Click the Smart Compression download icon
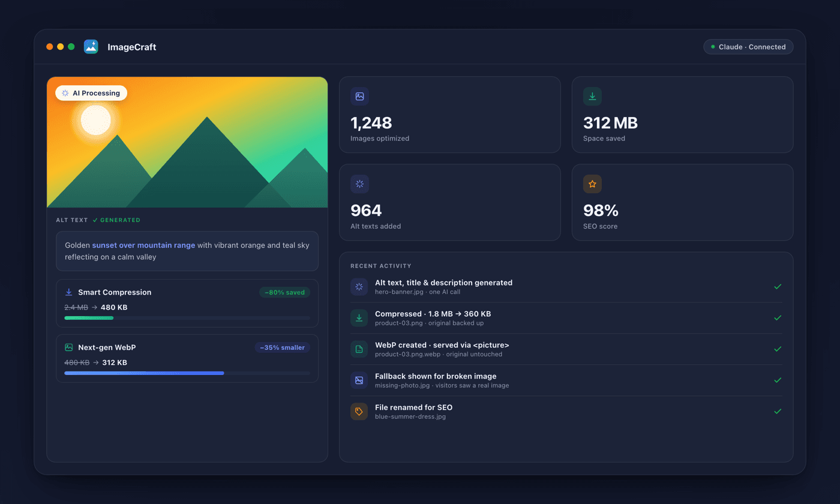The height and width of the screenshot is (504, 840). click(69, 292)
